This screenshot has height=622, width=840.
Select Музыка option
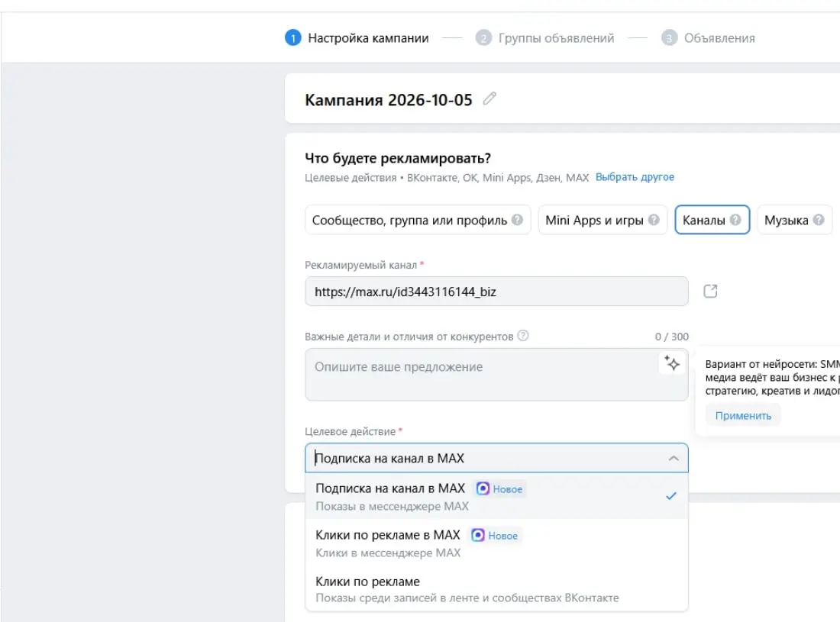(794, 220)
